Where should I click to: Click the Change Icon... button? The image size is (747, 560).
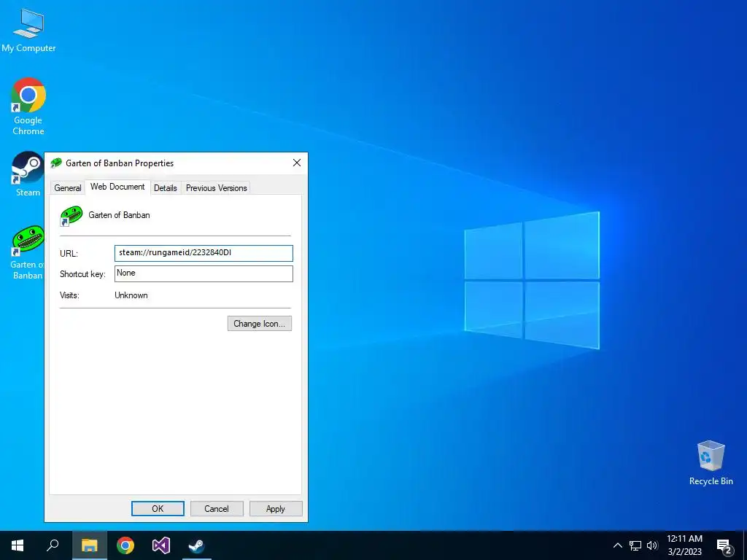(x=259, y=323)
